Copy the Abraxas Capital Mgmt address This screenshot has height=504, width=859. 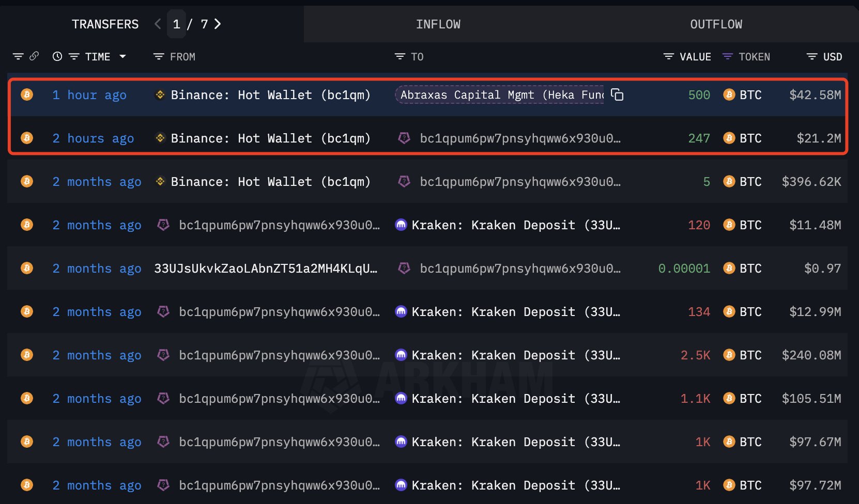617,94
